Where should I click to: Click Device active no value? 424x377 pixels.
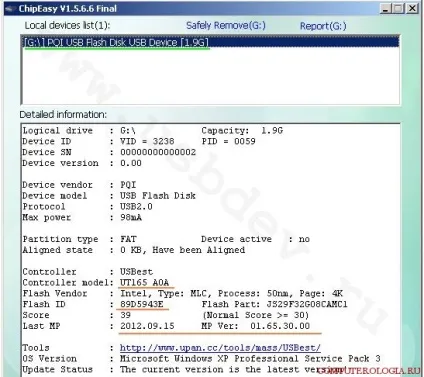(304, 239)
